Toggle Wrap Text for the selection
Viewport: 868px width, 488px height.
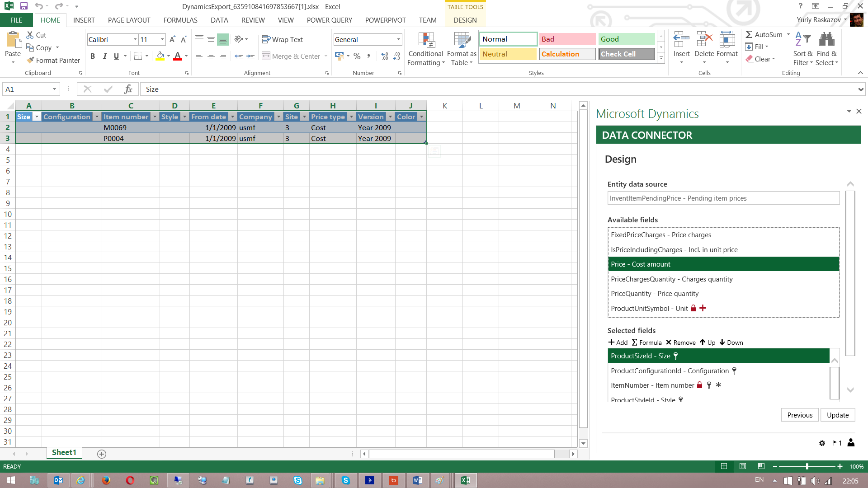click(282, 39)
